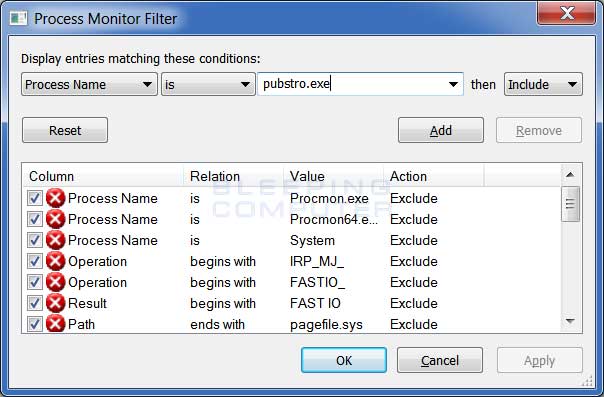The width and height of the screenshot is (604, 397).
Task: Click the red exclude icon for System row
Action: tap(55, 240)
